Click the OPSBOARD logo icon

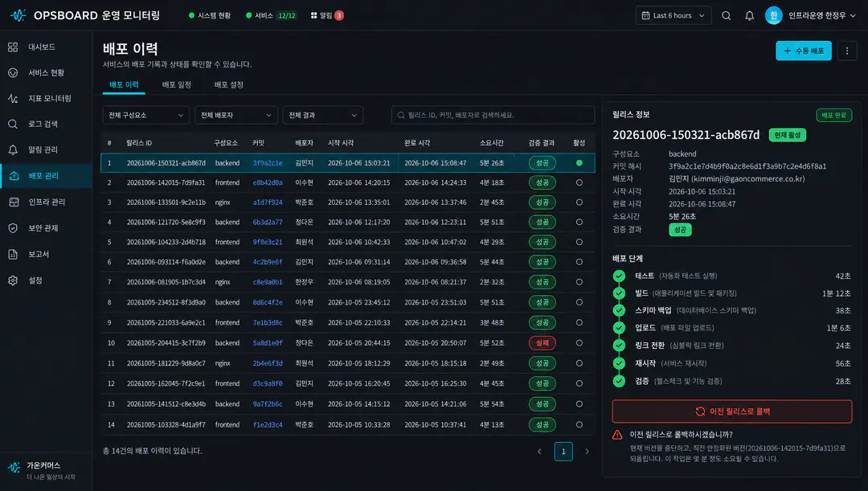coord(18,15)
